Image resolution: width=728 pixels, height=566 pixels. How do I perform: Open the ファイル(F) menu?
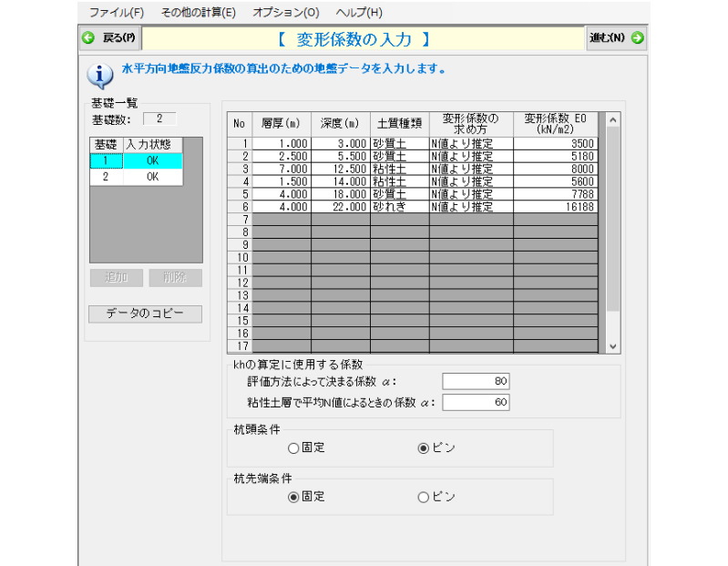click(x=117, y=13)
